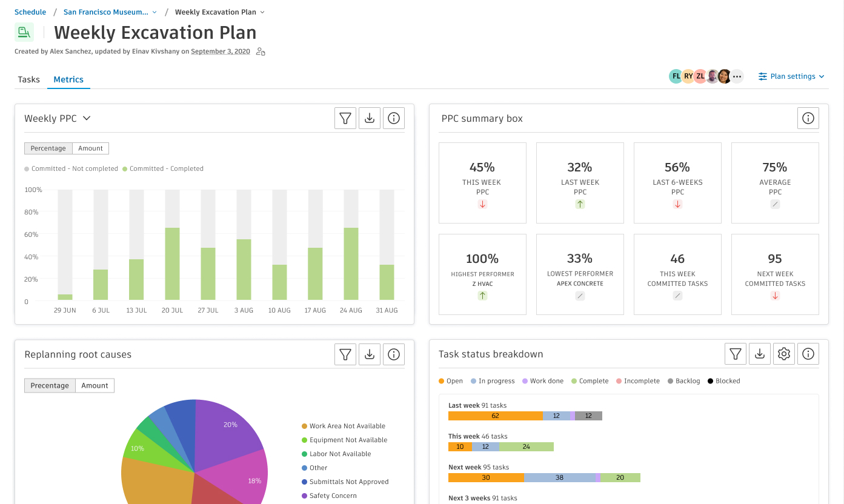Switch to the Tasks tab
Image resolution: width=844 pixels, height=504 pixels.
click(x=29, y=79)
